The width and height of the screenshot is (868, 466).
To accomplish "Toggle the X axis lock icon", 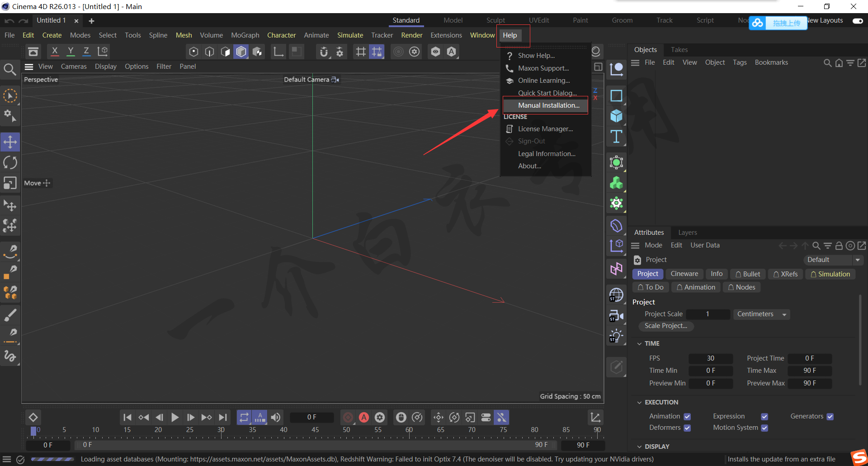I will [x=55, y=52].
